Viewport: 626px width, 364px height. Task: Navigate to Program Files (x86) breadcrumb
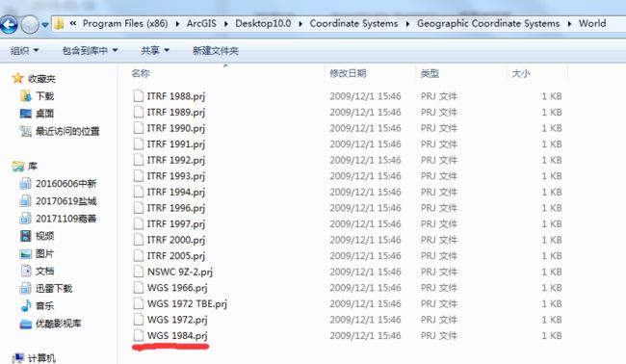125,23
